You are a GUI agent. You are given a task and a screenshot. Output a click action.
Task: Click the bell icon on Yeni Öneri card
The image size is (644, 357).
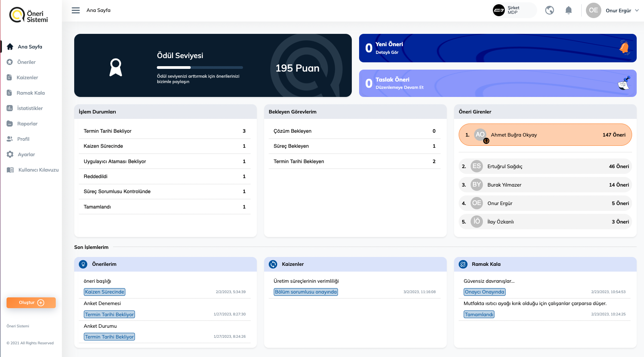624,48
